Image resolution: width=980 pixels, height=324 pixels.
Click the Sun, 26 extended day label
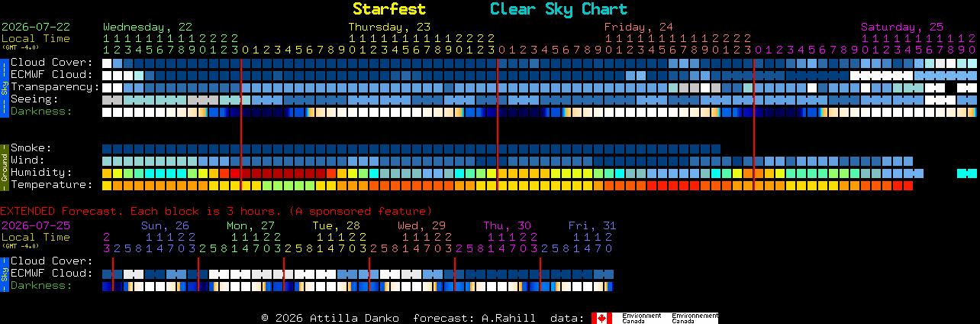click(165, 225)
